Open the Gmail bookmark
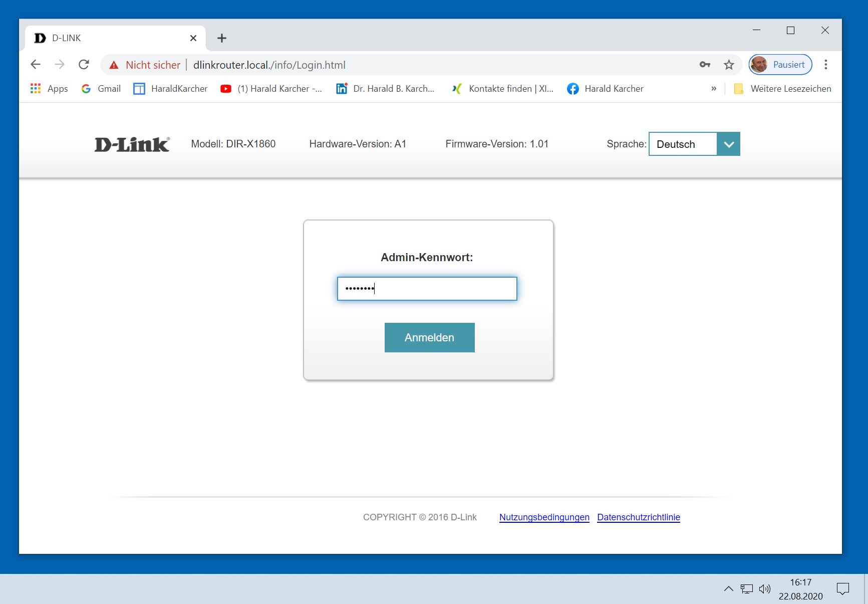Screen dimensions: 868x604 click(x=101, y=89)
